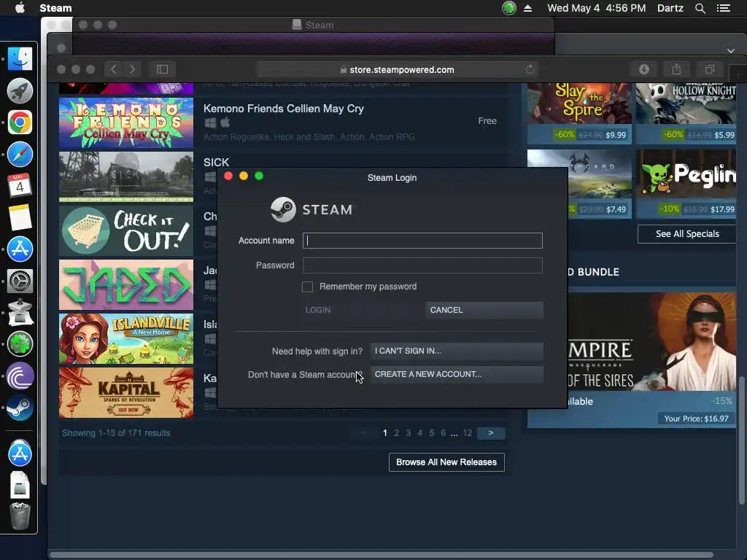Click the date and time in menu bar

point(597,8)
